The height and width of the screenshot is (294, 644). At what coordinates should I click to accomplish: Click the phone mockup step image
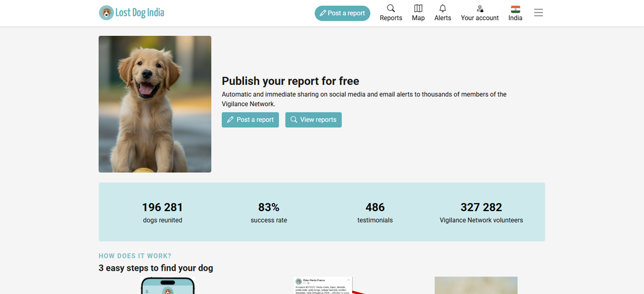167,285
